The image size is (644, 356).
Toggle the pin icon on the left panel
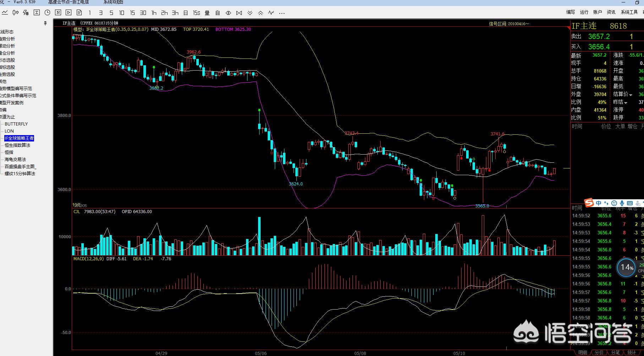coord(45,23)
